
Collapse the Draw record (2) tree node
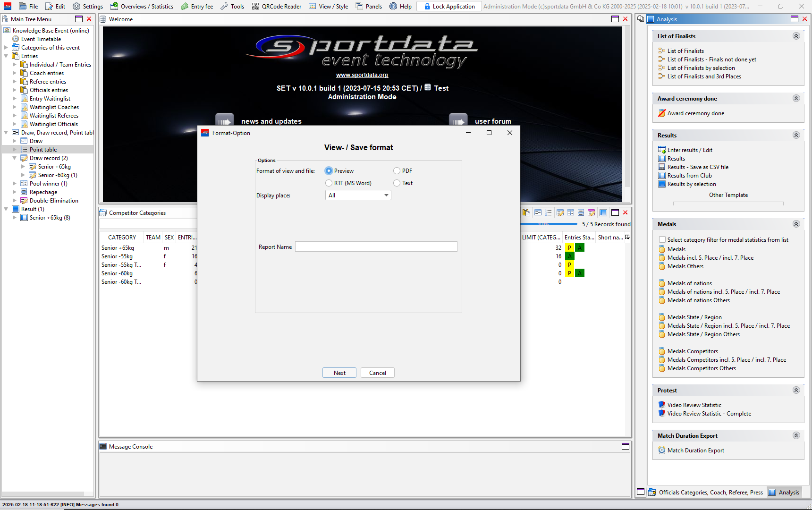[15, 158]
